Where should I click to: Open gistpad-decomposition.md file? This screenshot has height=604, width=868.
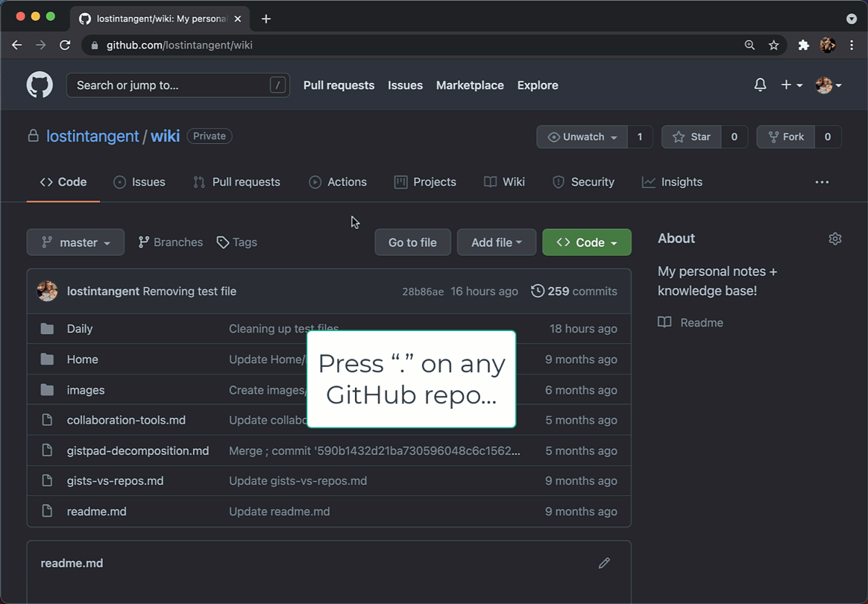(138, 451)
